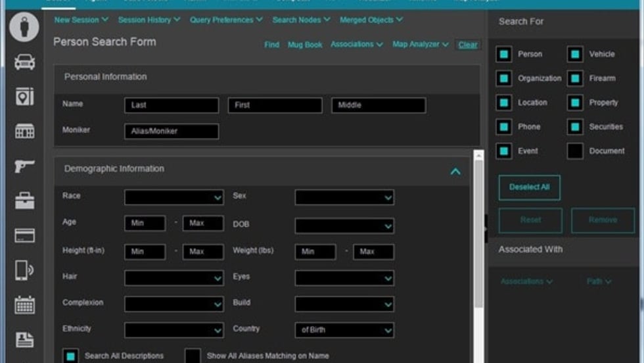Click the Last name input field
Viewport: 644px width, 363px height.
point(172,105)
